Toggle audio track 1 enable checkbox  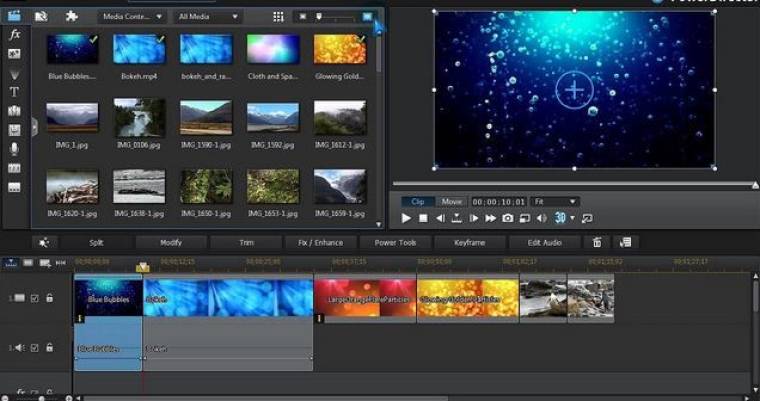[x=34, y=348]
